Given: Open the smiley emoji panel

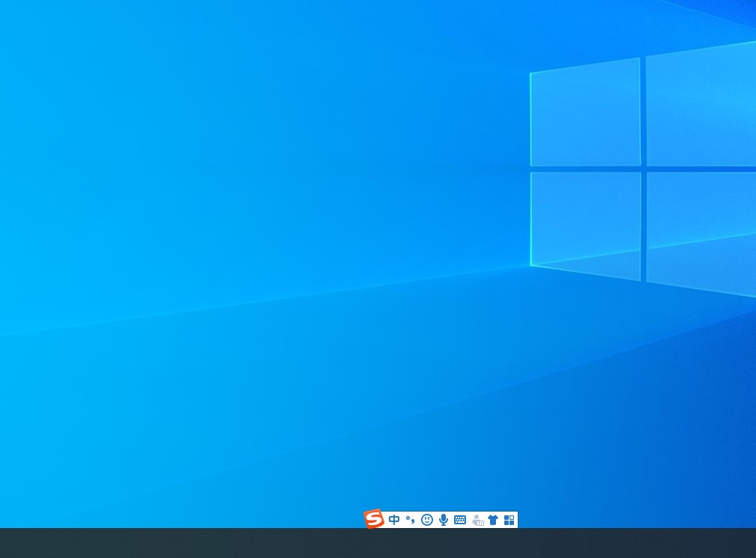Looking at the screenshot, I should (426, 520).
